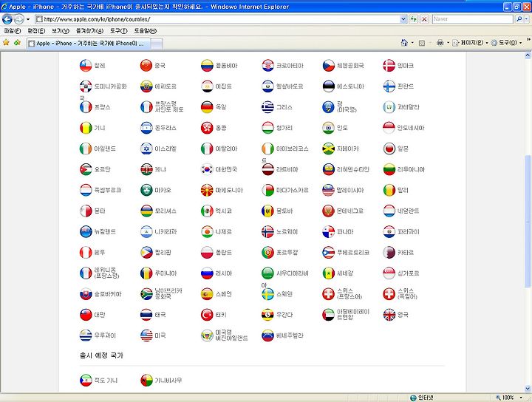Select the Apple - iPhone browser tab
Viewport: 532px width, 402px height.
point(89,44)
